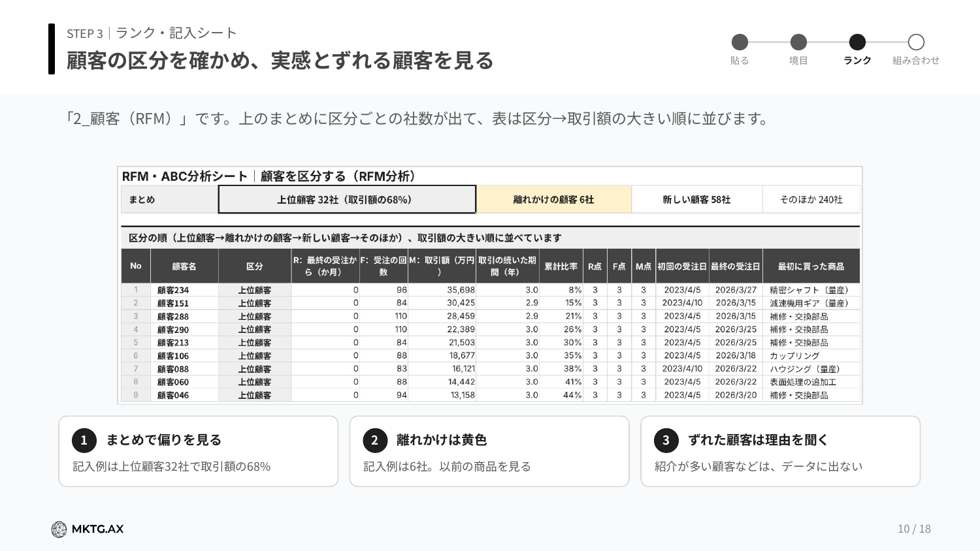Click the 顧客名 column header

[184, 266]
